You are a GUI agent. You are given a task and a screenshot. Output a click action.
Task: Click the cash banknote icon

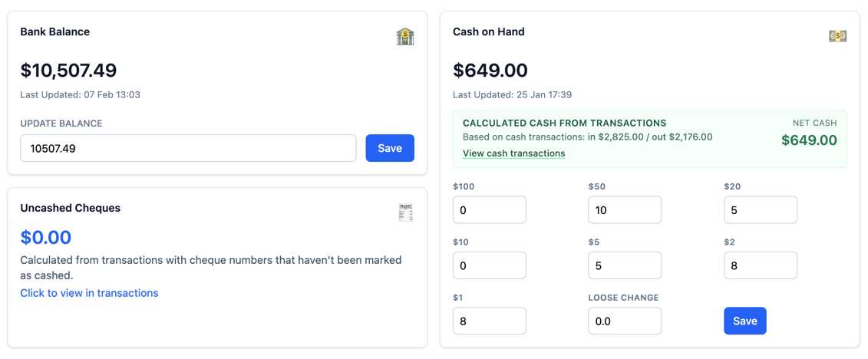pos(837,36)
